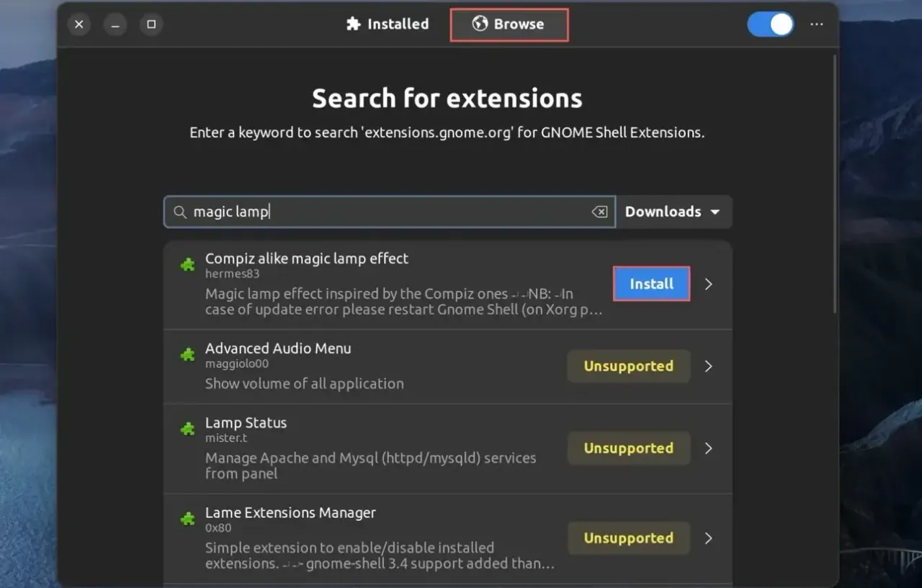Image resolution: width=922 pixels, height=588 pixels.
Task: Switch to the Browse tab
Action: tap(509, 24)
